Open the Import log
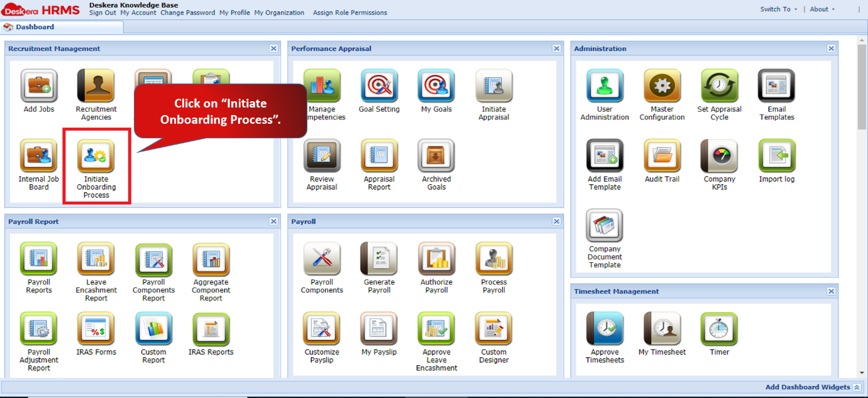 coord(777,156)
